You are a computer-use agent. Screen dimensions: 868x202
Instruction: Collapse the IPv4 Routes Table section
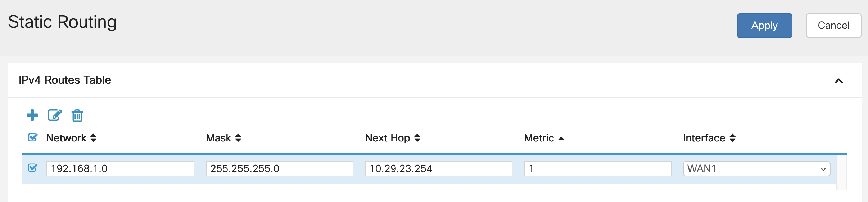point(838,81)
